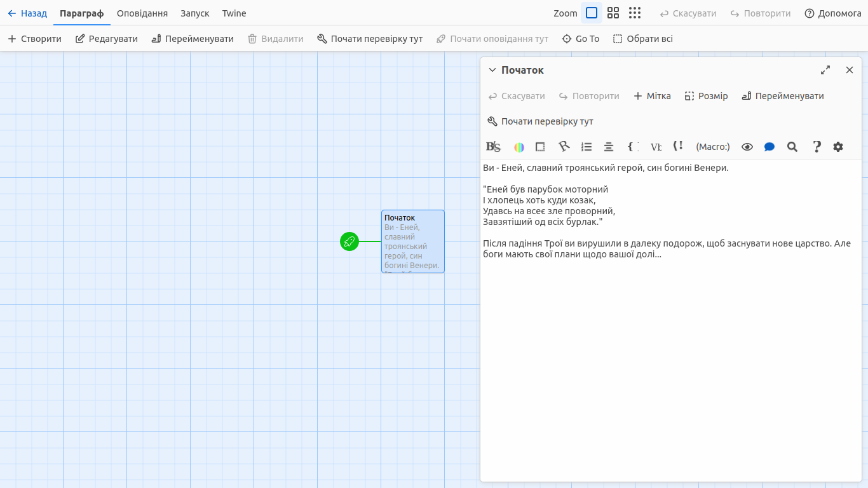868x488 pixels.
Task: Collapse the Початок panel chevron
Action: click(x=492, y=70)
